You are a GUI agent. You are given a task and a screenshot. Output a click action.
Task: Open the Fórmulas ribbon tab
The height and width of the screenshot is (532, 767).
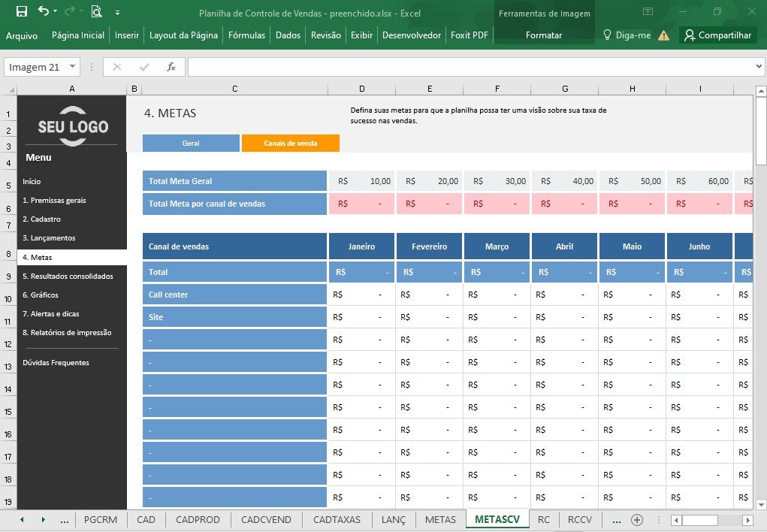coord(246,35)
